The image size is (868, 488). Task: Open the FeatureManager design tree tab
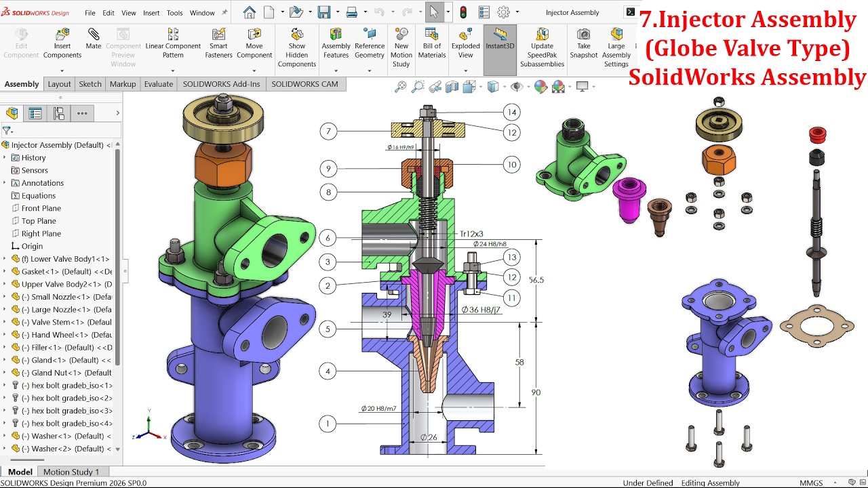click(x=12, y=113)
